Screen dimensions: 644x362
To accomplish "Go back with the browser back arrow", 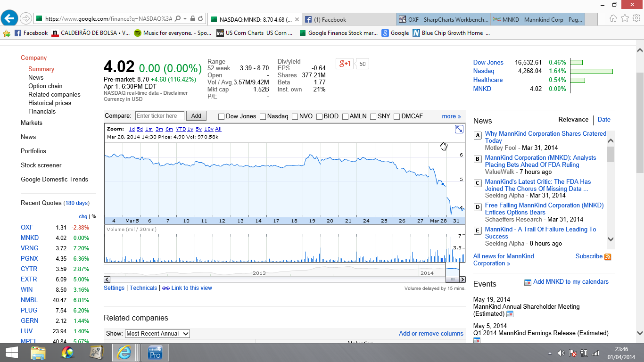I will (9, 18).
